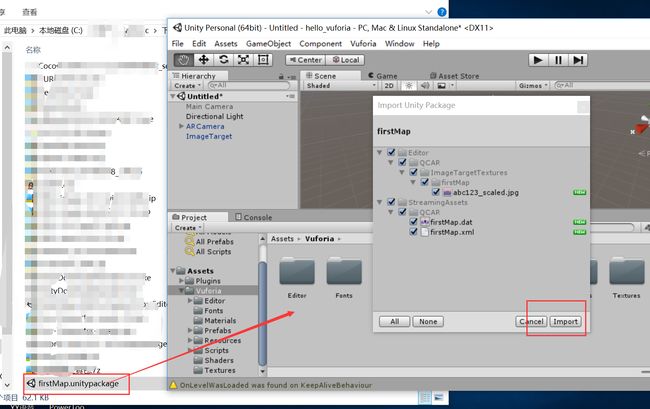Open the Project Create dropdown
This screenshot has height=409, width=650.
pyautogui.click(x=188, y=228)
